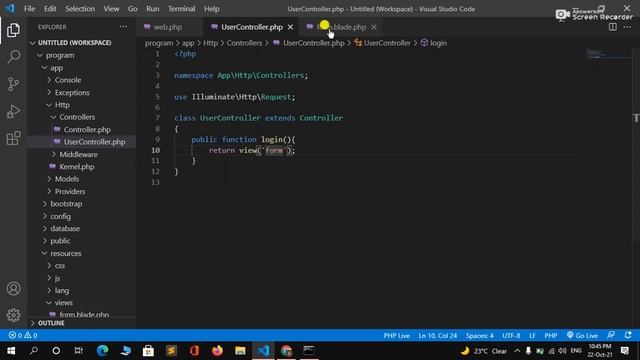Click PHP language mode in status bar

pos(551,336)
